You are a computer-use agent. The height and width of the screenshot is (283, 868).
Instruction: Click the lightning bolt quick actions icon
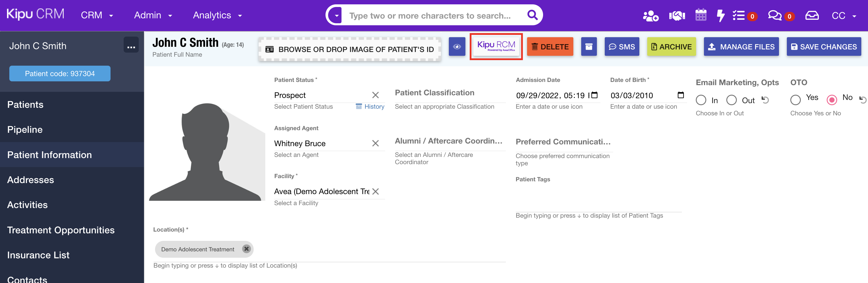(x=720, y=16)
